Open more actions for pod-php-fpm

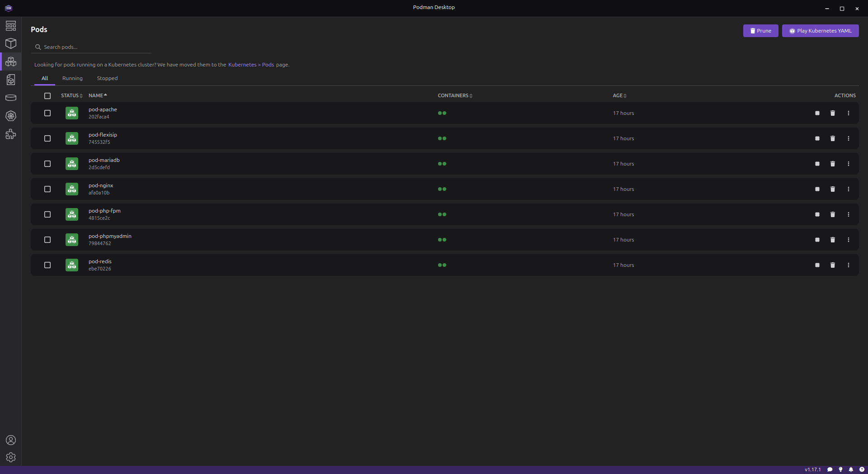tap(848, 214)
